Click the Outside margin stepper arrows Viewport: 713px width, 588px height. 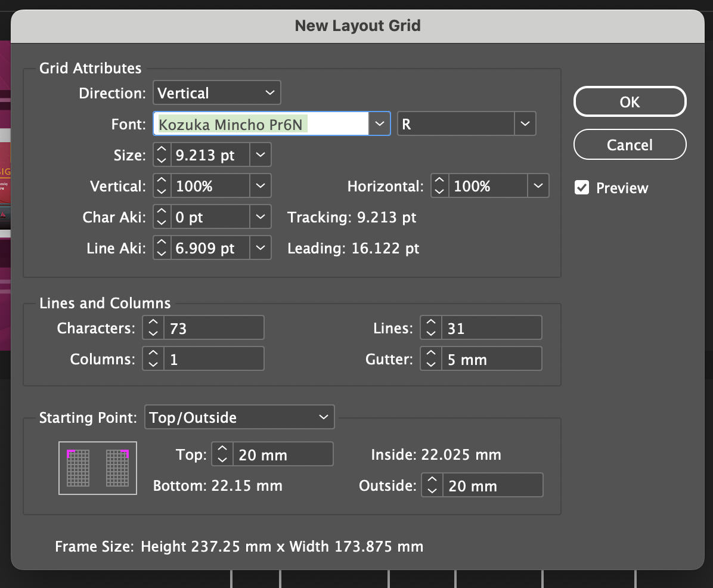pos(432,485)
